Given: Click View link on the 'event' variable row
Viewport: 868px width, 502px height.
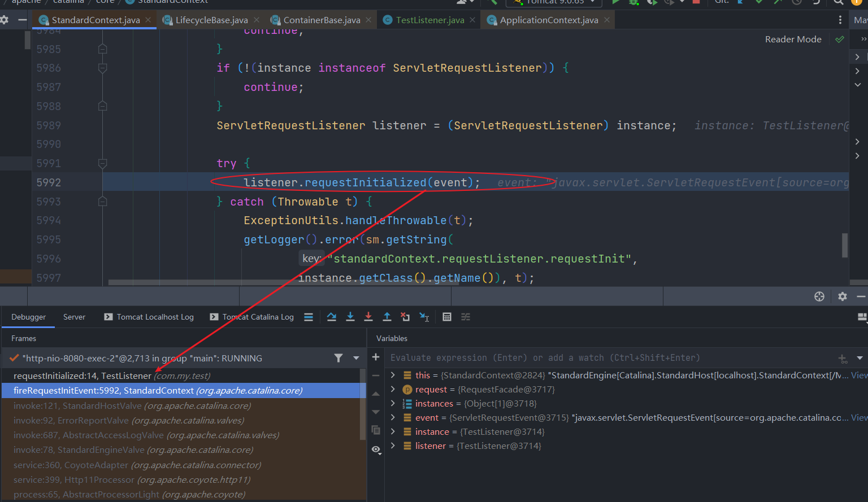Looking at the screenshot, I should [x=859, y=417].
